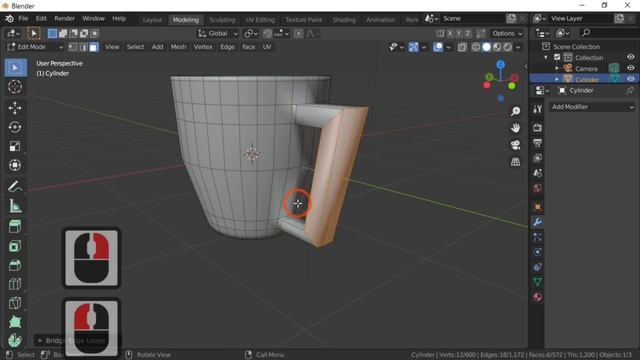640x360 pixels.
Task: Pick the Spin tool
Action: coord(15,340)
